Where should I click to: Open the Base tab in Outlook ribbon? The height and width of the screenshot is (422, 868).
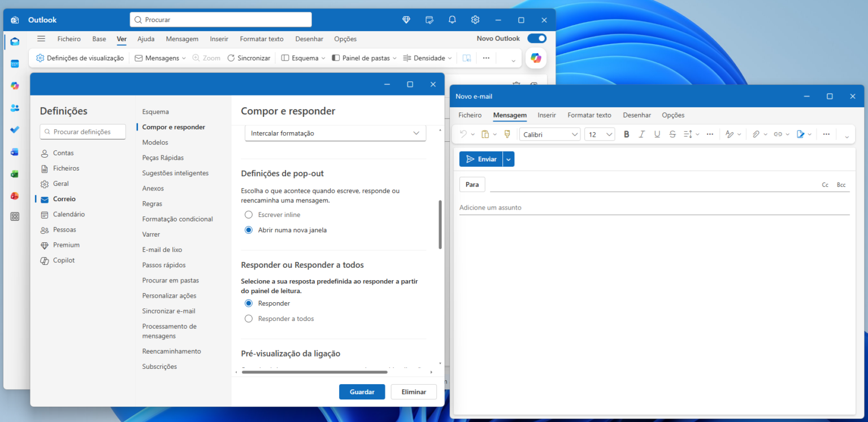click(x=99, y=39)
